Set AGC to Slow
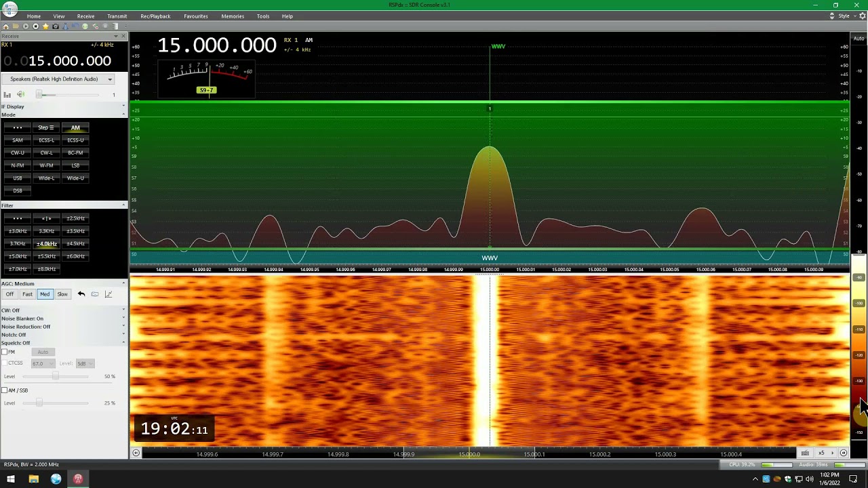Screen dimensions: 868x488 pyautogui.click(x=62, y=294)
